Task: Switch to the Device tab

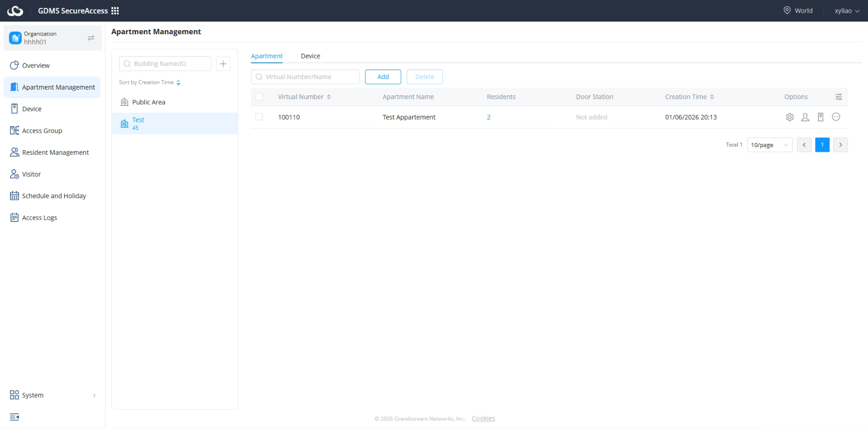Action: coord(310,56)
